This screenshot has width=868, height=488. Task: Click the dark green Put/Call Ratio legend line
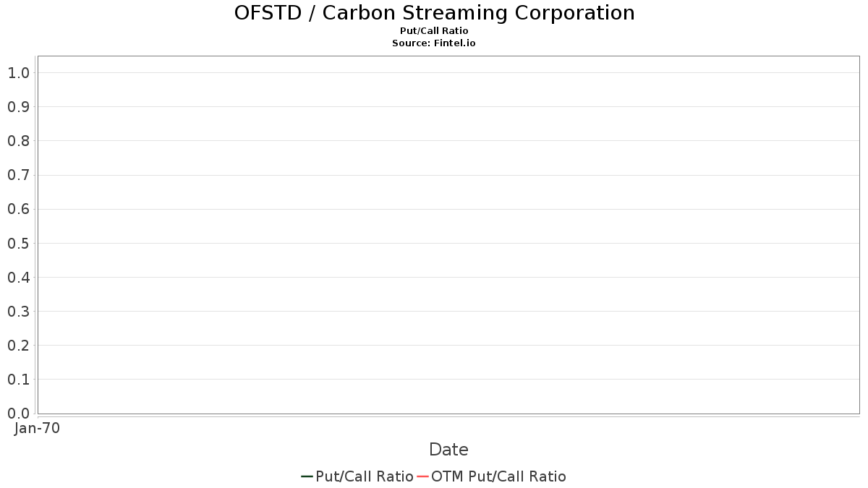pyautogui.click(x=307, y=476)
